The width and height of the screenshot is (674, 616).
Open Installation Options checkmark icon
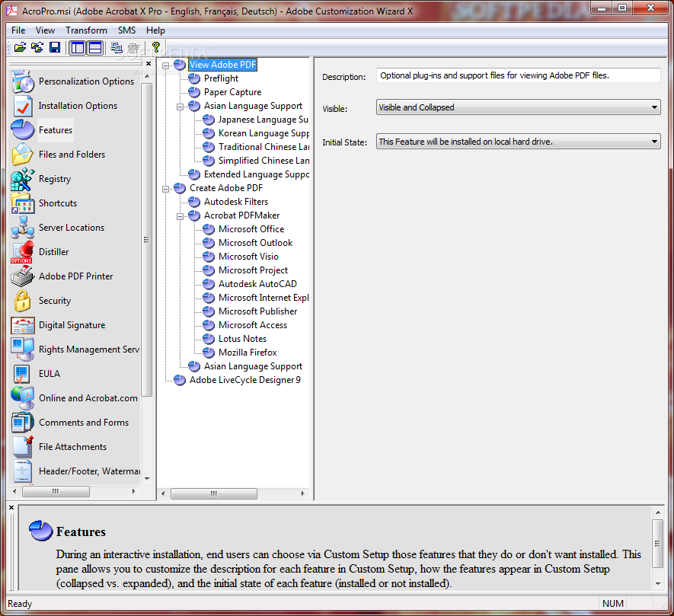(23, 106)
